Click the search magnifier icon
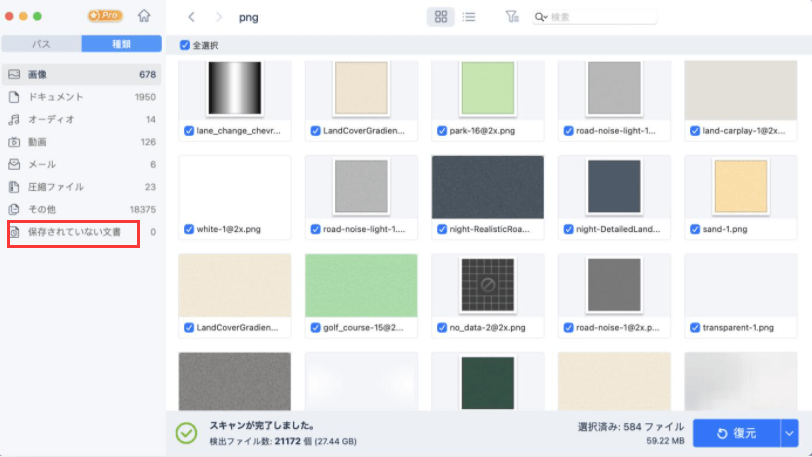The width and height of the screenshot is (812, 457). coord(540,17)
